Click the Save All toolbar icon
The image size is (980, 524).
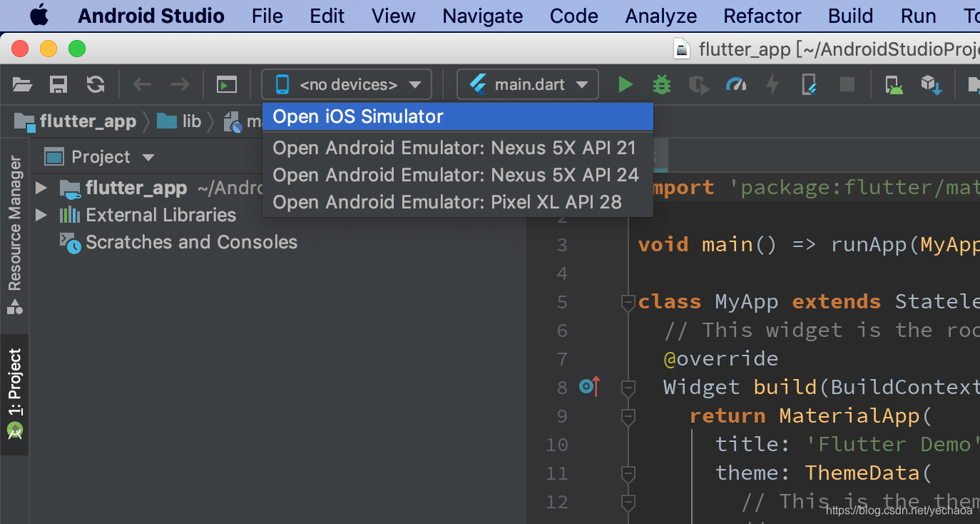[x=58, y=85]
